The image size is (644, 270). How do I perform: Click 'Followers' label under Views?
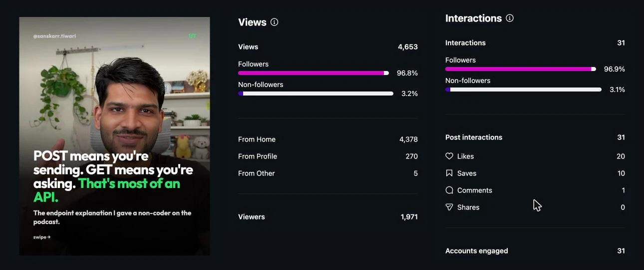coord(253,64)
